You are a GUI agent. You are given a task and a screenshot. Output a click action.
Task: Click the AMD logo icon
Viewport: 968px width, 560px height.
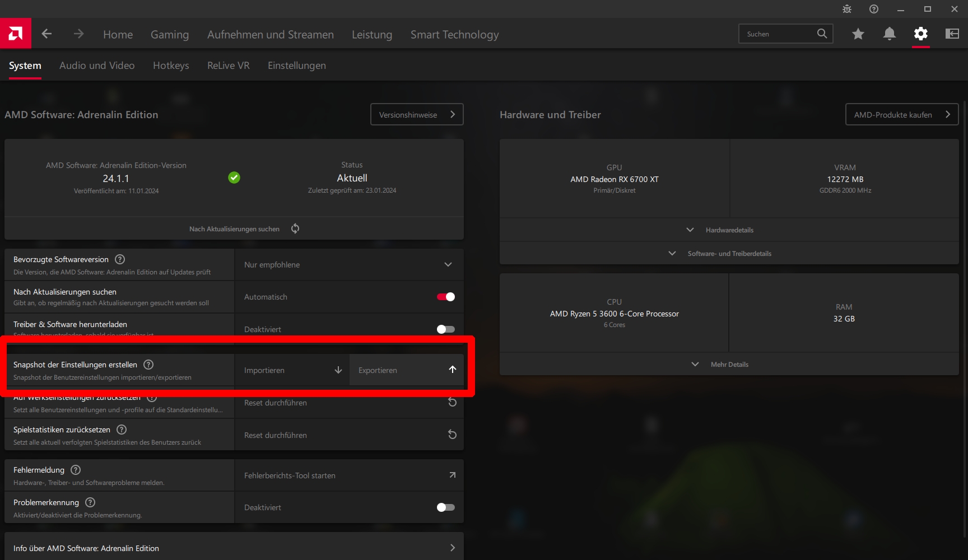coord(16,34)
